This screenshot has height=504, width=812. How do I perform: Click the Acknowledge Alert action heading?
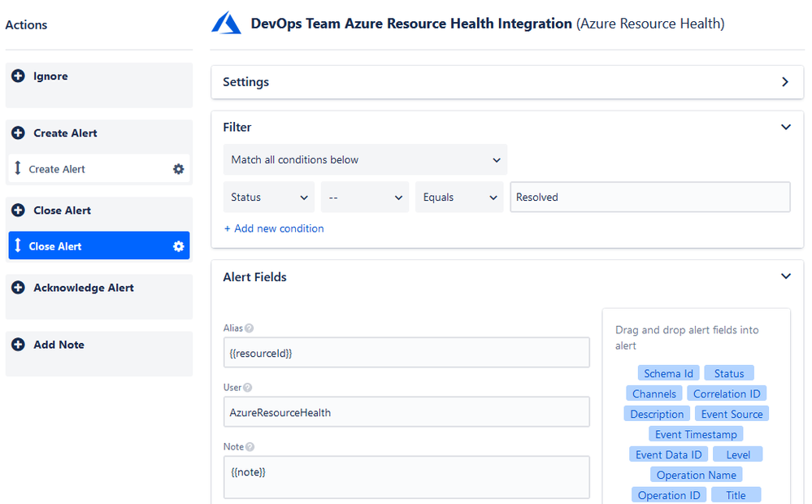click(x=84, y=288)
